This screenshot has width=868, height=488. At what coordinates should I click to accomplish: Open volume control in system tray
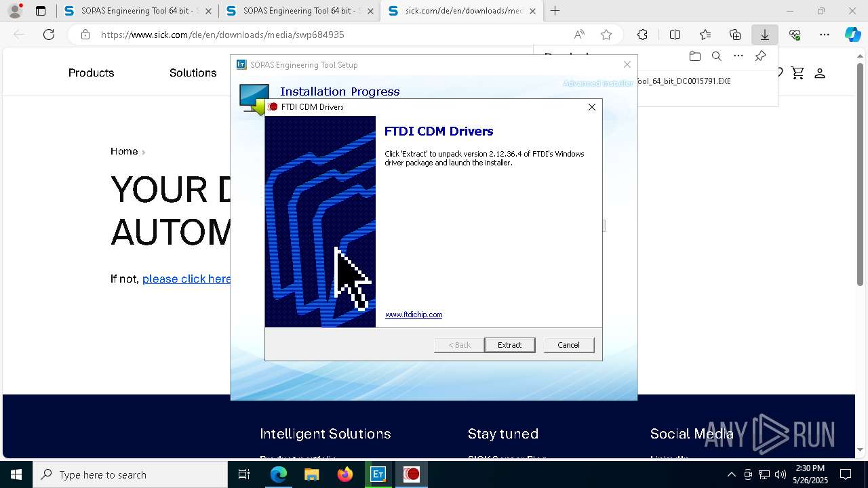point(780,474)
